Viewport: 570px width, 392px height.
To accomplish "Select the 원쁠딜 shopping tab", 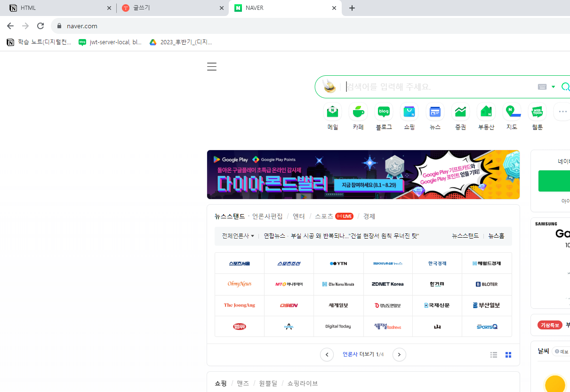I will pyautogui.click(x=268, y=384).
